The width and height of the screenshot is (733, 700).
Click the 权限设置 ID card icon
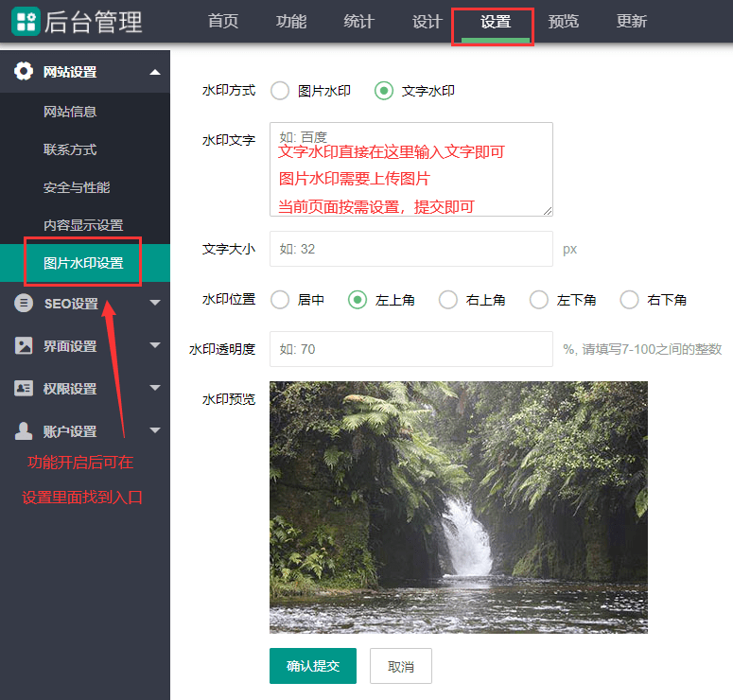click(x=24, y=389)
